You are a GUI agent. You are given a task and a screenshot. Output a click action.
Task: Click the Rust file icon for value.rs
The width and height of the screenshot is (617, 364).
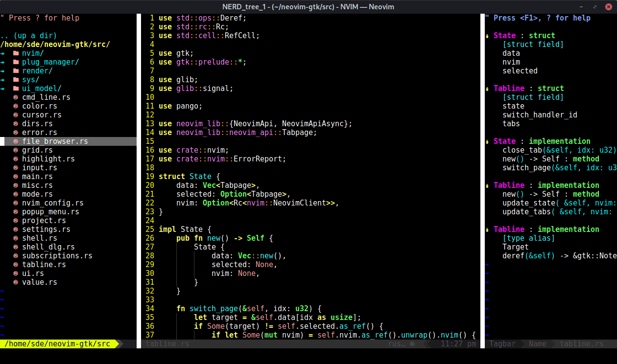tap(16, 282)
